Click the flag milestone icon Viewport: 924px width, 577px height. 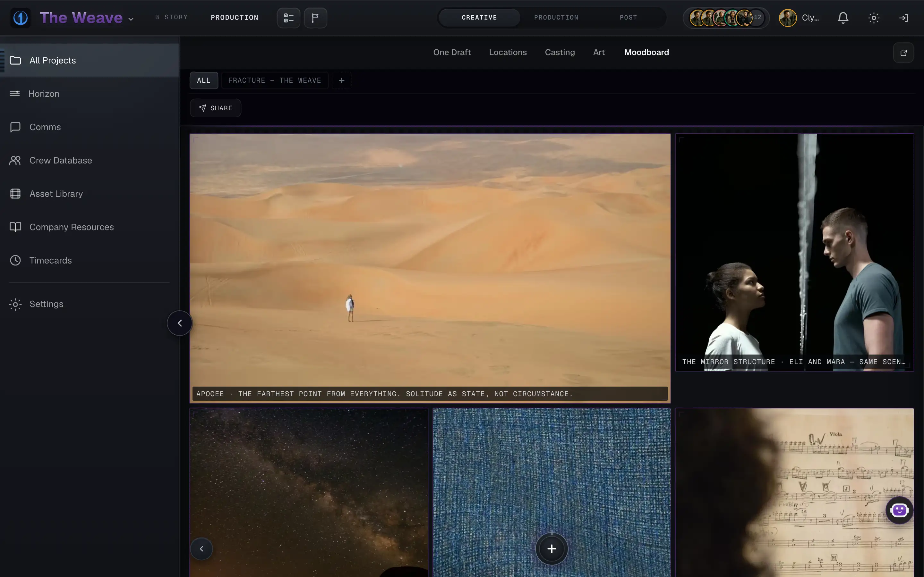315,18
